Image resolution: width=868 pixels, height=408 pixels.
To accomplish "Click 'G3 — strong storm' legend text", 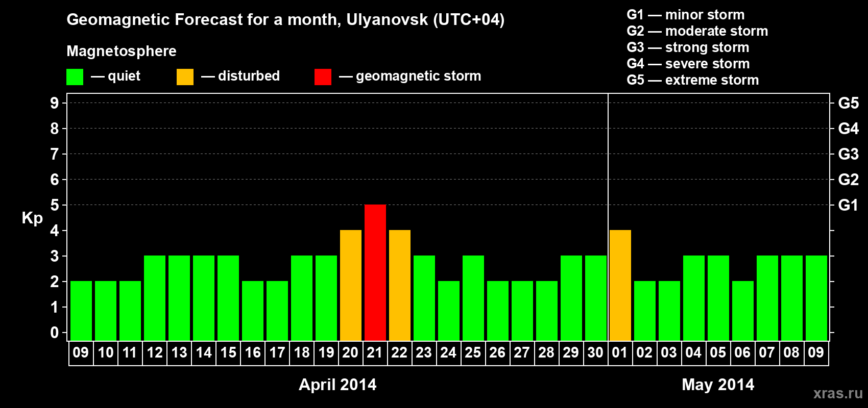I will pos(688,47).
